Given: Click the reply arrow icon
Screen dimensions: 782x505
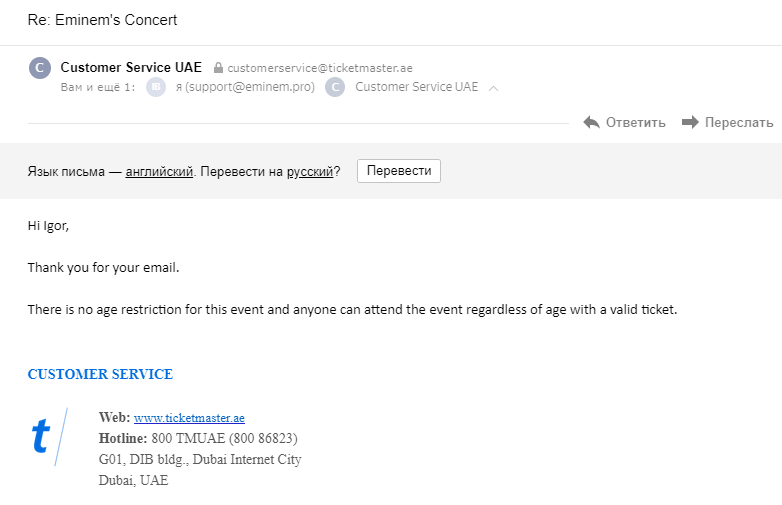Looking at the screenshot, I should tap(591, 123).
